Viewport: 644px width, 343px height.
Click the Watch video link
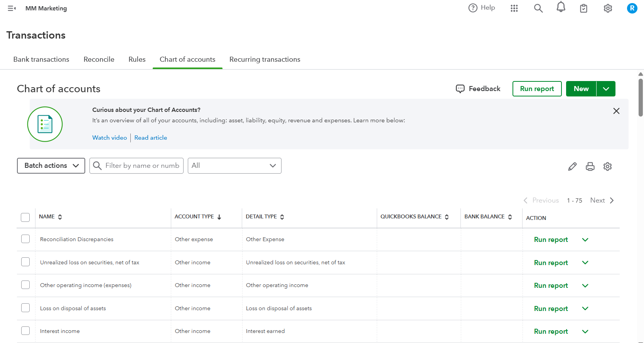[x=110, y=138]
